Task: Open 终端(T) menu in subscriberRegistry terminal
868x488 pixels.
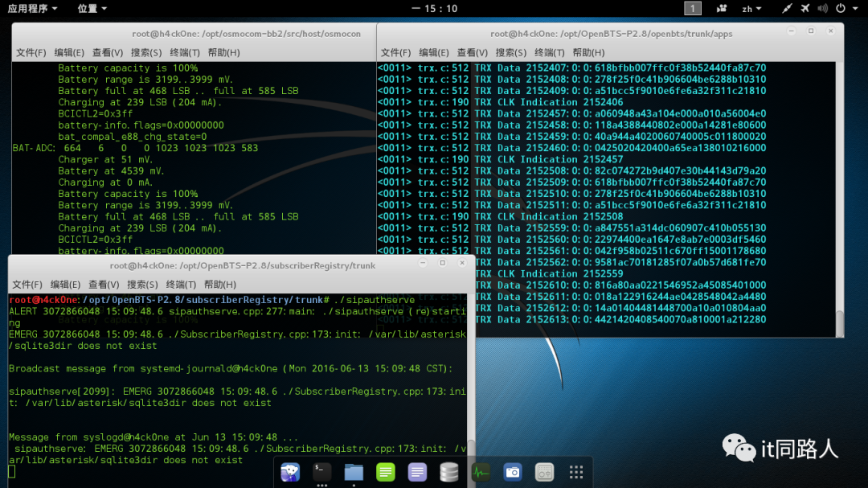Action: tap(181, 285)
